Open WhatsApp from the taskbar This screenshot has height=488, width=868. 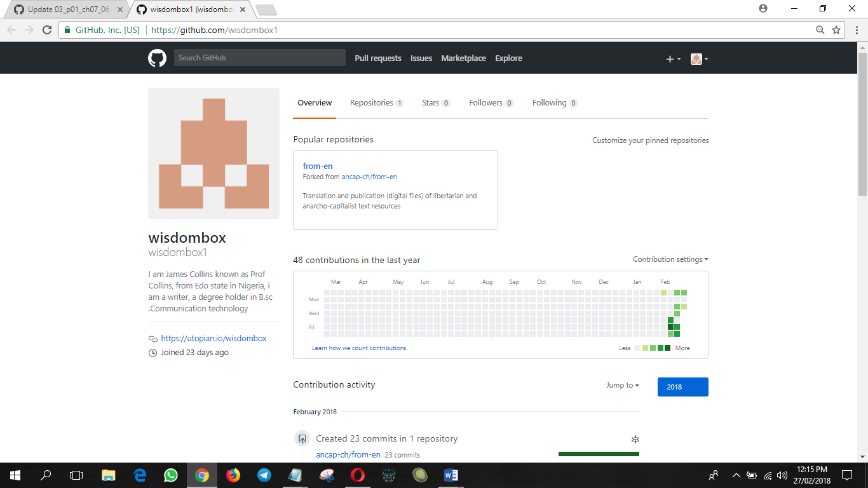coord(171,475)
